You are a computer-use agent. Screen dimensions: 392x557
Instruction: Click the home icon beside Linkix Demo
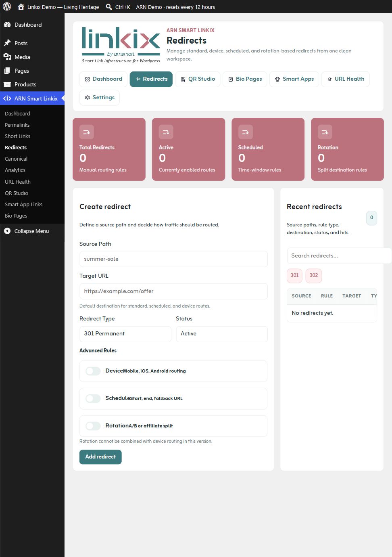[x=21, y=6]
